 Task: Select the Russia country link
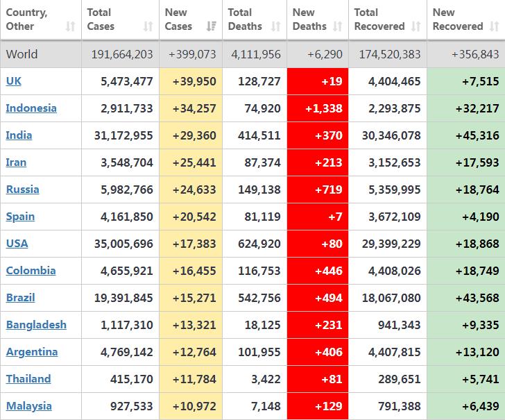pos(22,190)
